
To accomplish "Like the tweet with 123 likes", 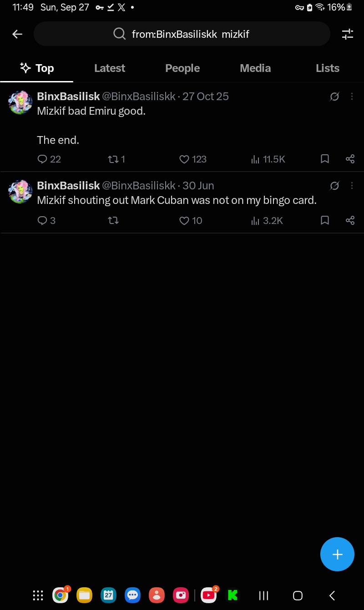I will [193, 159].
